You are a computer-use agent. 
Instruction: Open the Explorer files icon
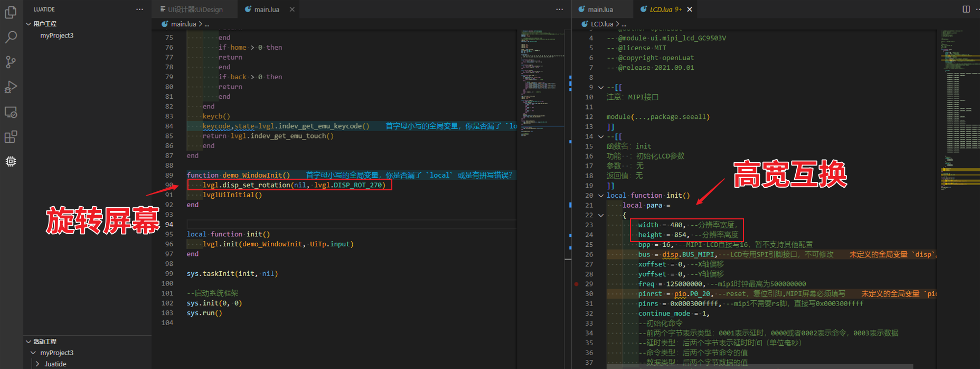[x=11, y=12]
